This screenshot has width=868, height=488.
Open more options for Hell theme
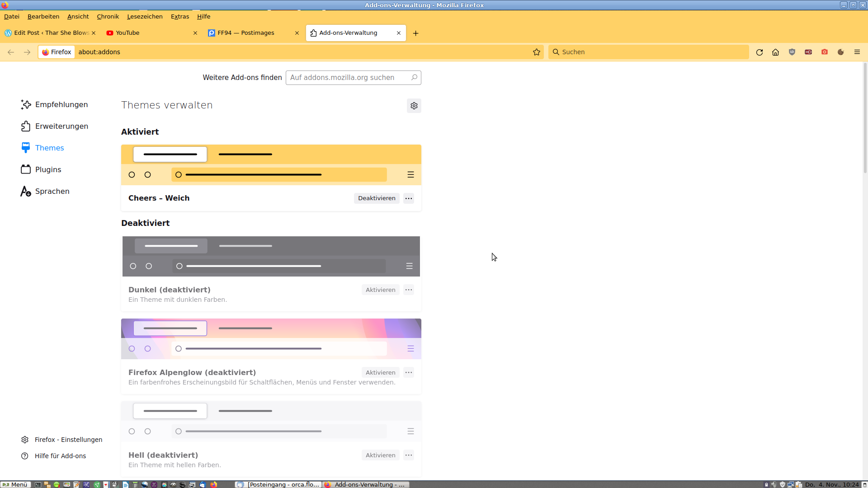(409, 455)
